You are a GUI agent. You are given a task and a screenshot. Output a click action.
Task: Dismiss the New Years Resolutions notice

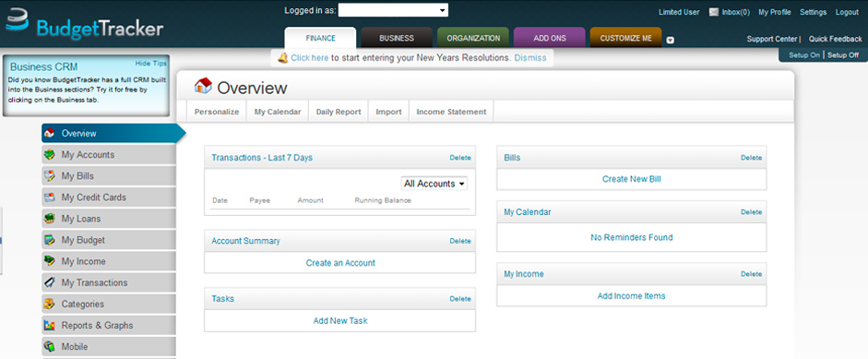click(530, 57)
